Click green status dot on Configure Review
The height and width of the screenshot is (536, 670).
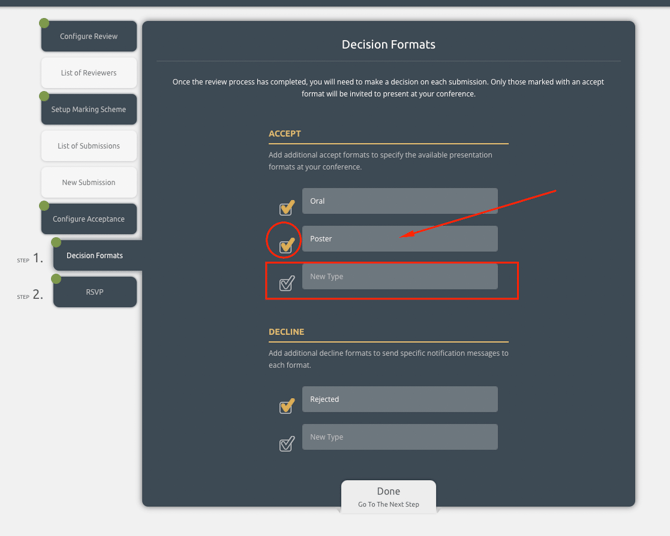click(44, 23)
